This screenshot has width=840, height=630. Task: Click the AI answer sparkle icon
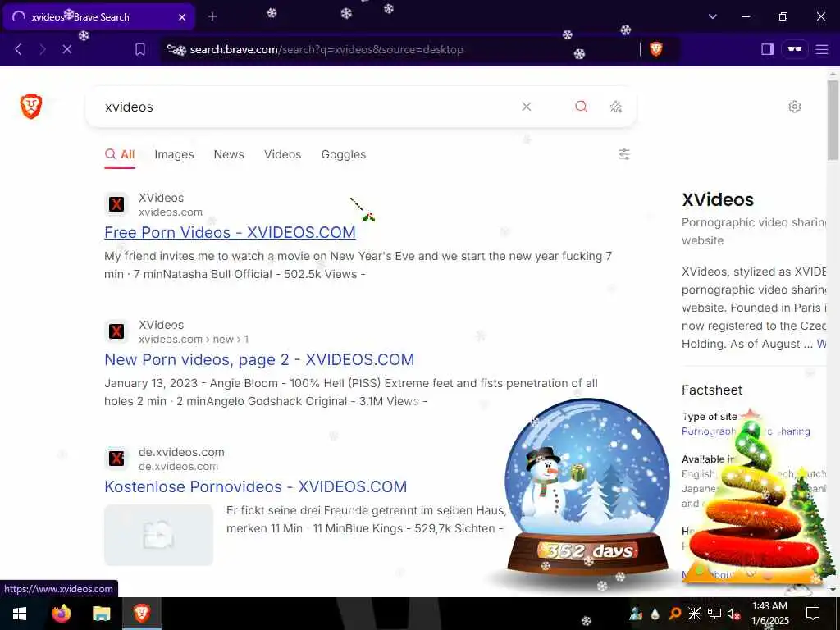pyautogui.click(x=616, y=107)
